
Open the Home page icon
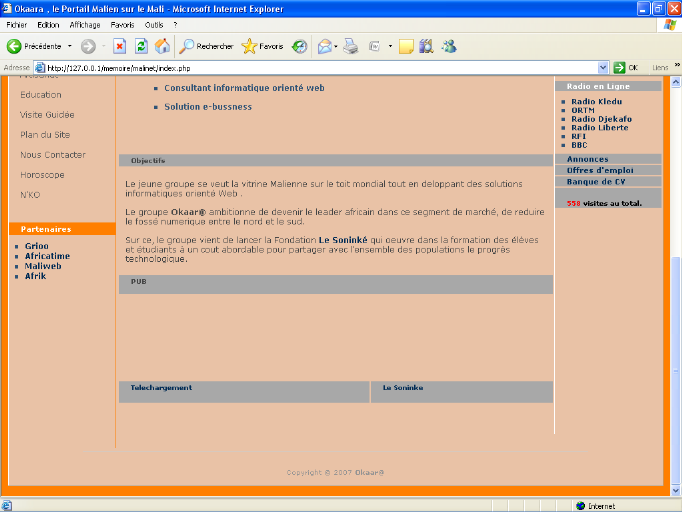[x=162, y=46]
